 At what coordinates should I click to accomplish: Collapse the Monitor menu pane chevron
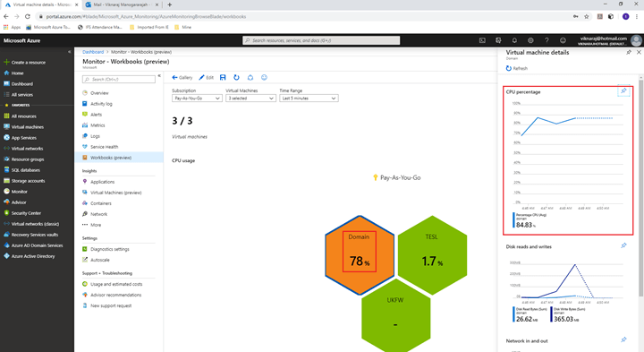click(159, 76)
